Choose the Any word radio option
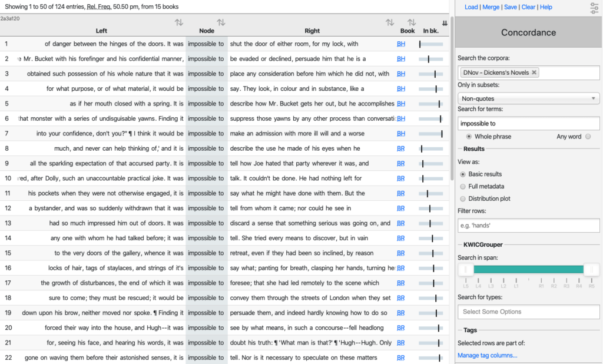603x364 pixels. (588, 137)
